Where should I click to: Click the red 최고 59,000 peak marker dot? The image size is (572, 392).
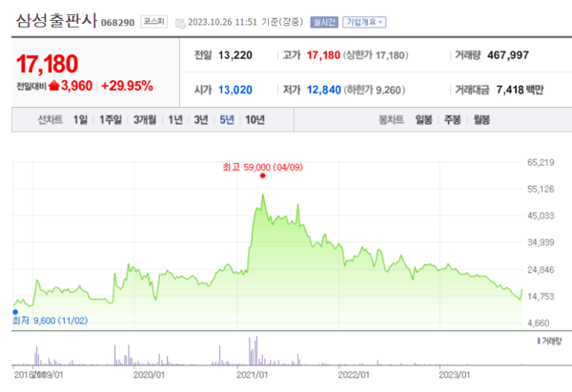click(262, 176)
